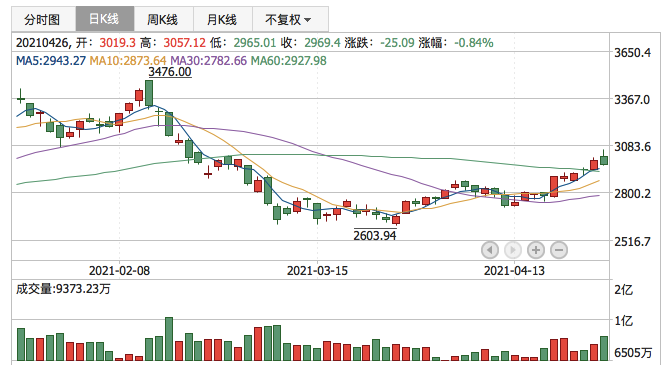Click the 3650.4 price axis value
Viewport: 670px width, 370px height.
pos(632,53)
